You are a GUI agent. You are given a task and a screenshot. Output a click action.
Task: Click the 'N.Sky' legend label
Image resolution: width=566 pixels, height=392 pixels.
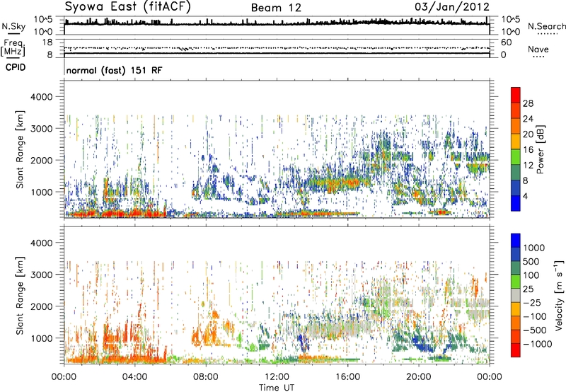13,26
